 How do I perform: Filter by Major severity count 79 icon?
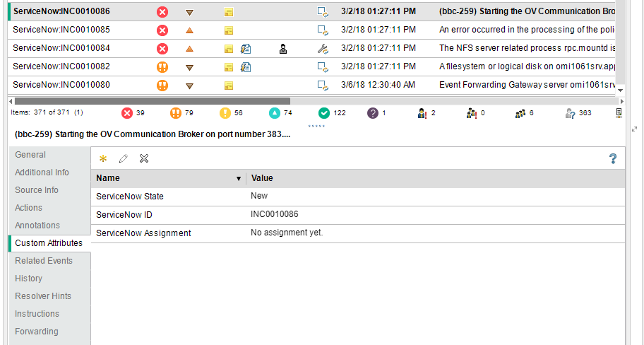coord(176,113)
